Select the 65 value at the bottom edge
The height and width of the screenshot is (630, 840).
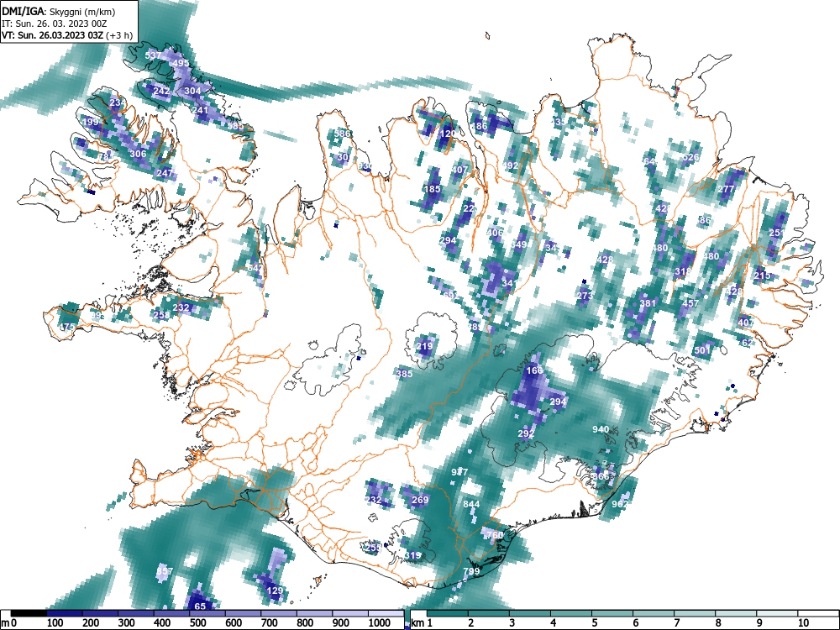coord(200,606)
